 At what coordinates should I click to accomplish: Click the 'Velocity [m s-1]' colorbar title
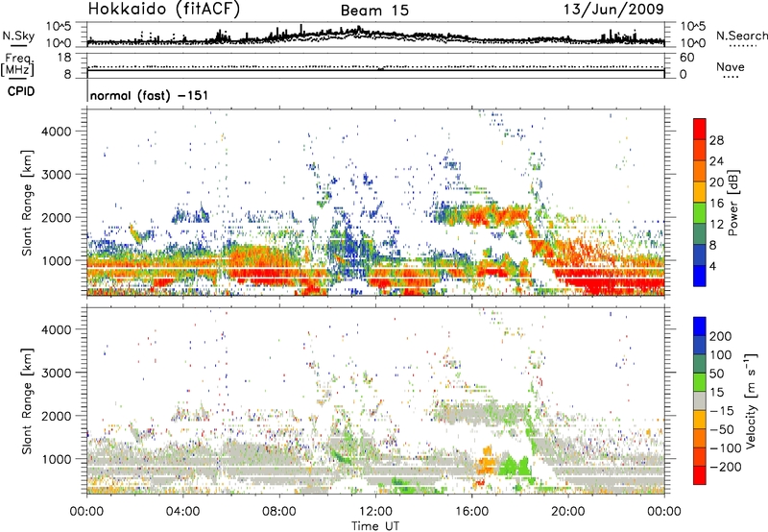pos(751,400)
